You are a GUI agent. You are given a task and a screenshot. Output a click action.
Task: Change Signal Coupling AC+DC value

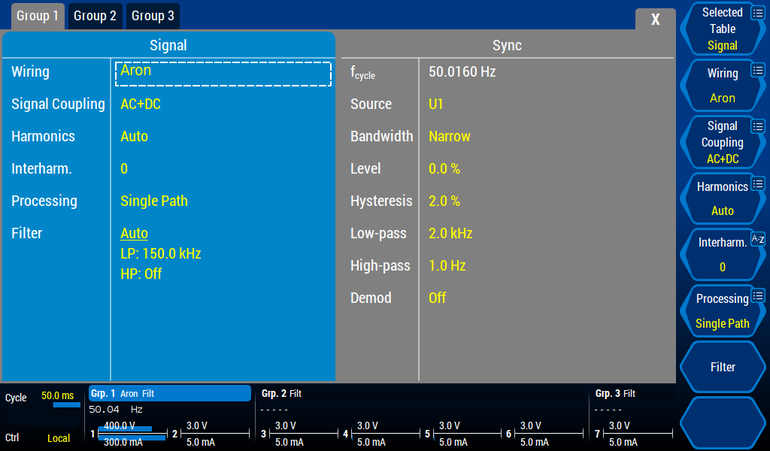[x=140, y=104]
